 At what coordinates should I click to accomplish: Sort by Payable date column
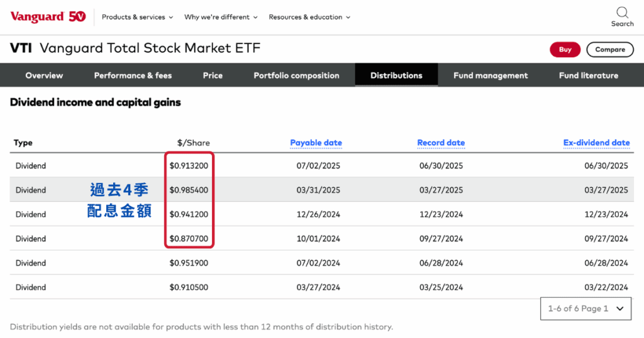(x=316, y=143)
